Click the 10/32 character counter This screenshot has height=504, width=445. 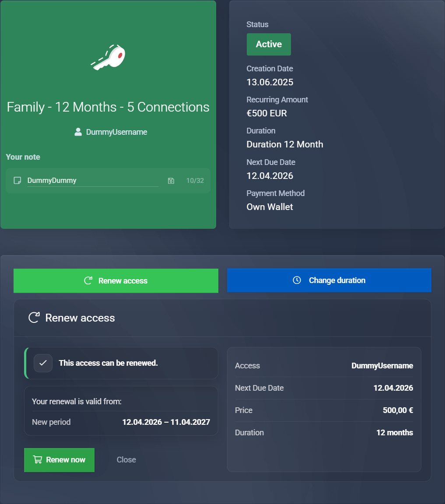[x=195, y=181]
